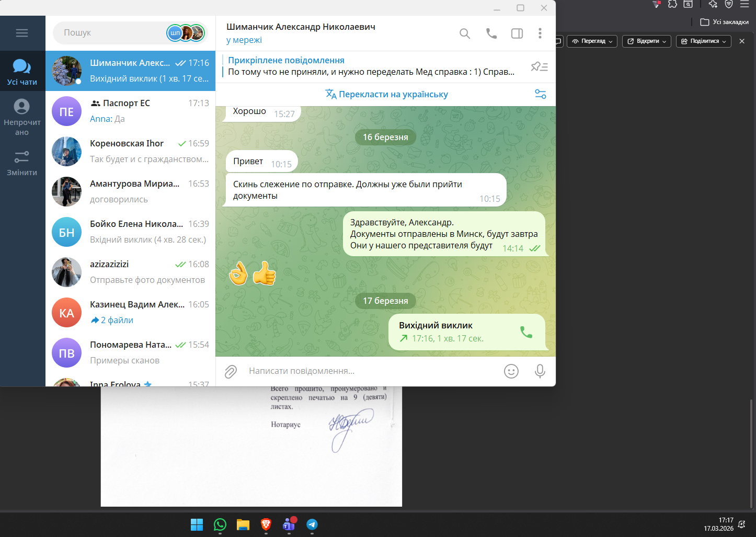The image size is (756, 537).
Task: Open the Паспорт ЕС group chat
Action: click(131, 111)
